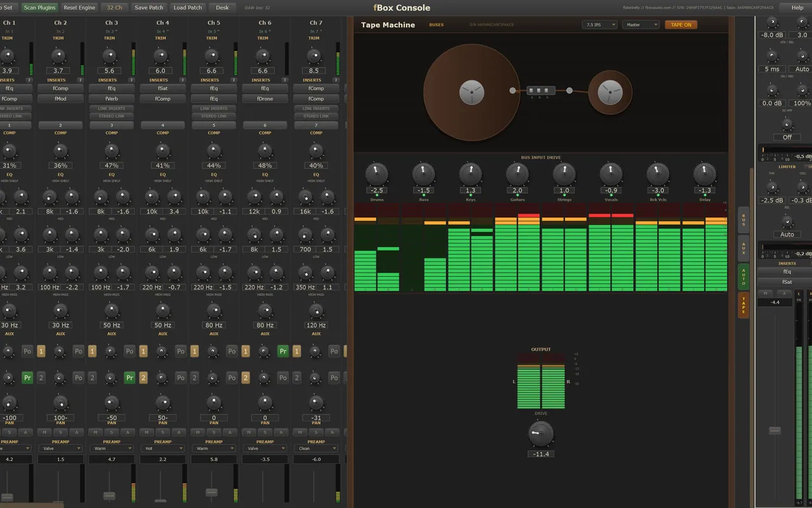Click the output DRIVE knob showing -11.4
Screen dimensions: 812x508
540,434
